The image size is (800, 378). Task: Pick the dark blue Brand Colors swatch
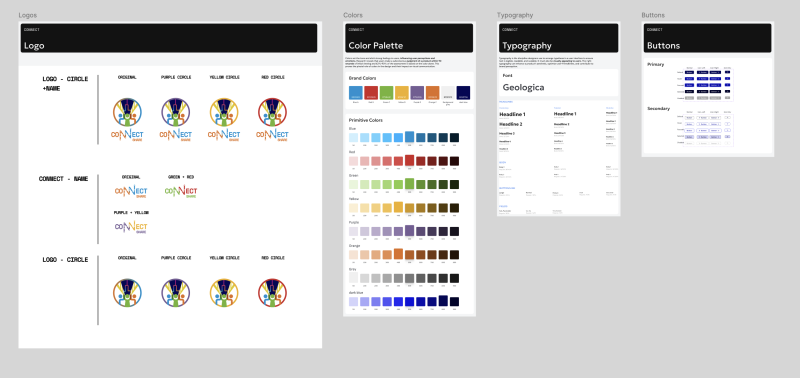pyautogui.click(x=463, y=93)
